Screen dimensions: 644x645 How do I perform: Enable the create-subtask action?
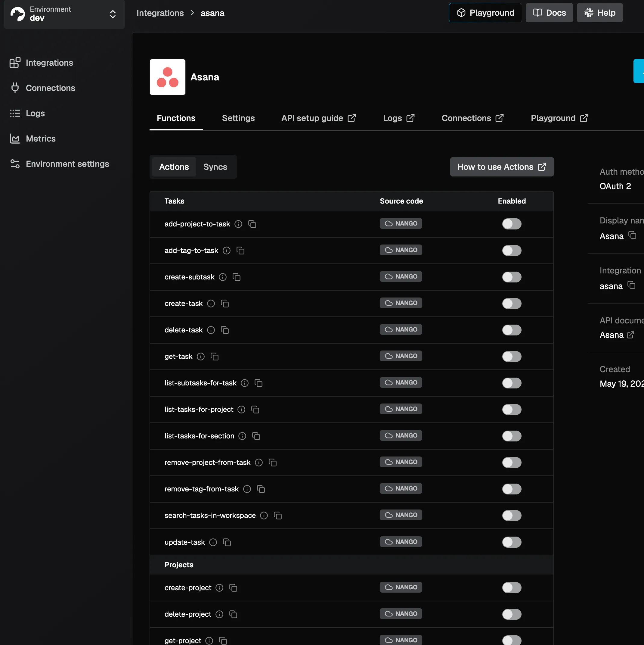tap(512, 277)
